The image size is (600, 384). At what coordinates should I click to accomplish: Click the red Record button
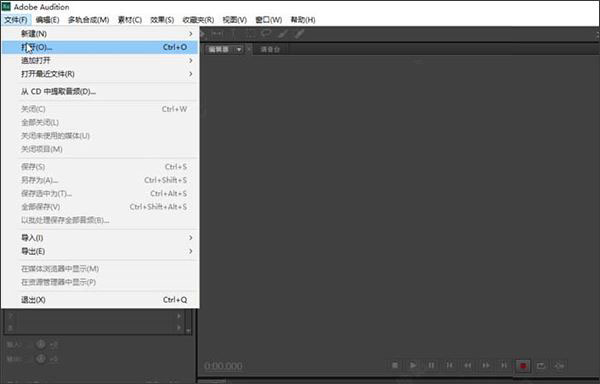pos(523,366)
